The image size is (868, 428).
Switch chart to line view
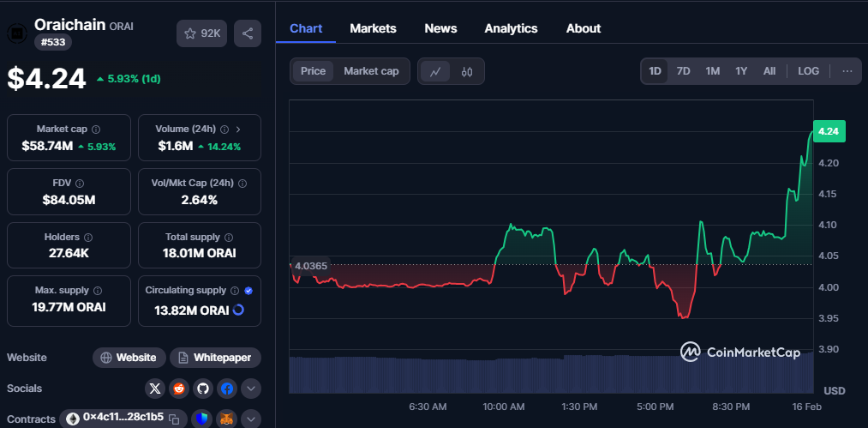tap(435, 71)
